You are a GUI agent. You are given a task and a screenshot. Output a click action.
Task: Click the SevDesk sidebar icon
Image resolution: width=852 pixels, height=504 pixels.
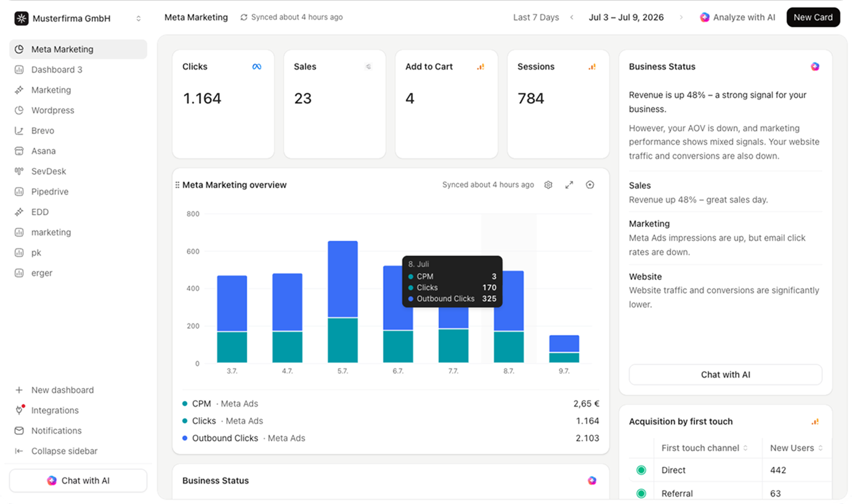[x=19, y=171]
